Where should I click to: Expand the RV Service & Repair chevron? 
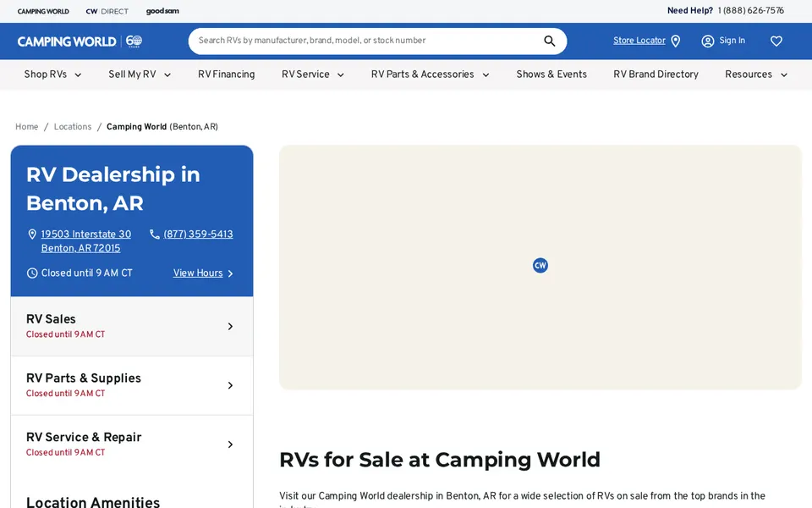point(230,444)
